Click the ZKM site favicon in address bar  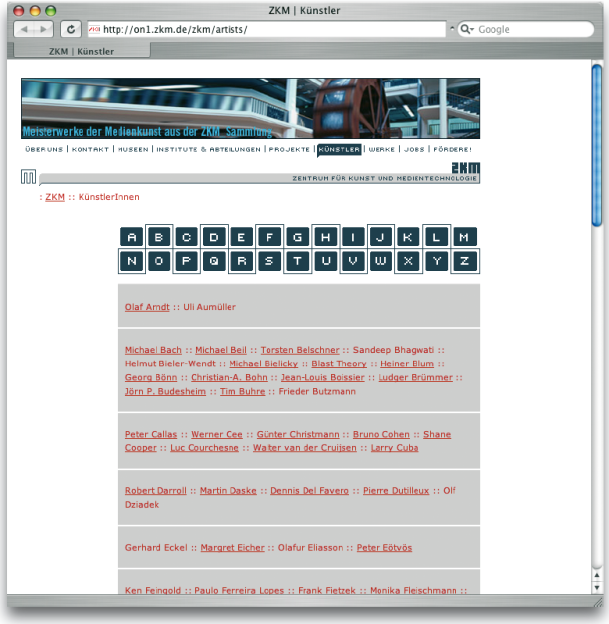pos(94,29)
